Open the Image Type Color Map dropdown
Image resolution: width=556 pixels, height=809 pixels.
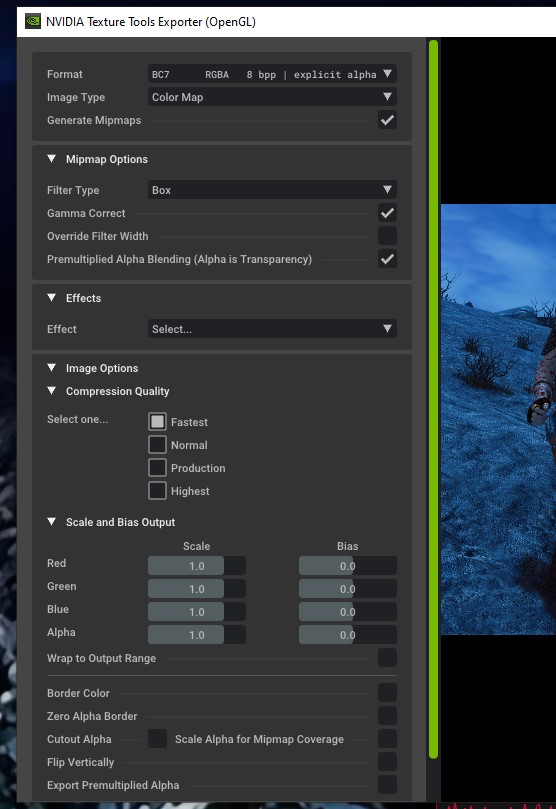(x=272, y=97)
